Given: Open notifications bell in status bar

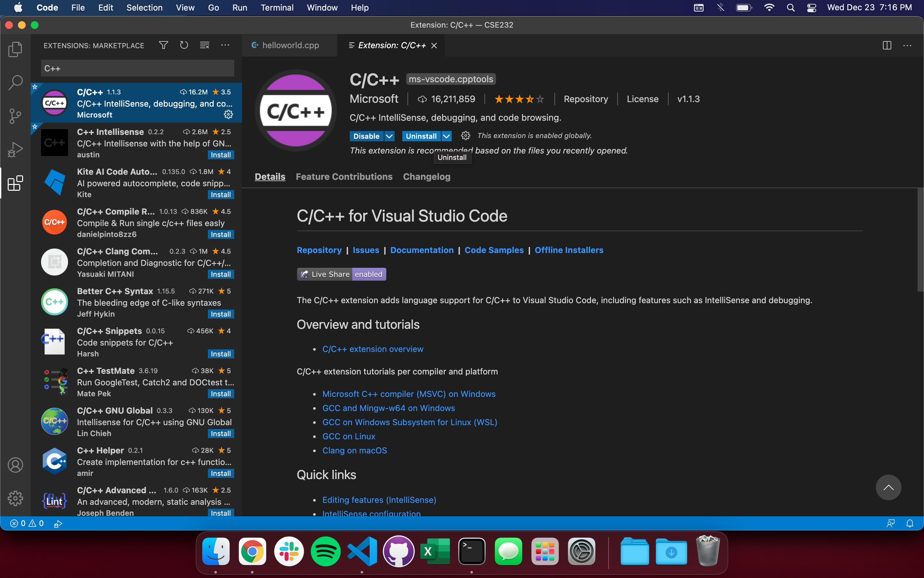Looking at the screenshot, I should point(910,523).
